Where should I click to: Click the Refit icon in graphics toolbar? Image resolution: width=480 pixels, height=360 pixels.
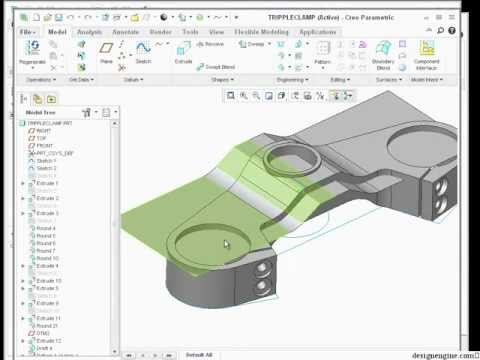click(230, 96)
